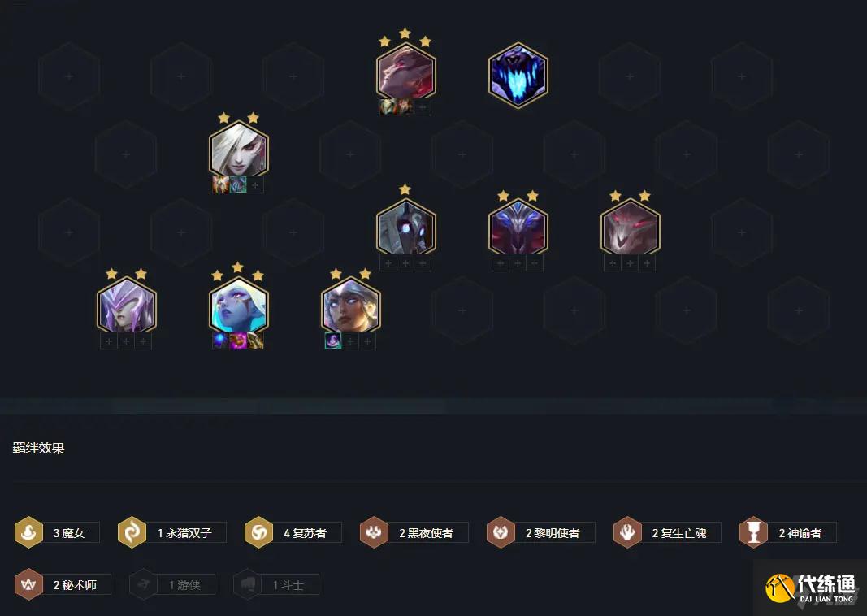The height and width of the screenshot is (616, 867).
Task: Click the 2 秘术师 trait icon
Action: pos(28,584)
